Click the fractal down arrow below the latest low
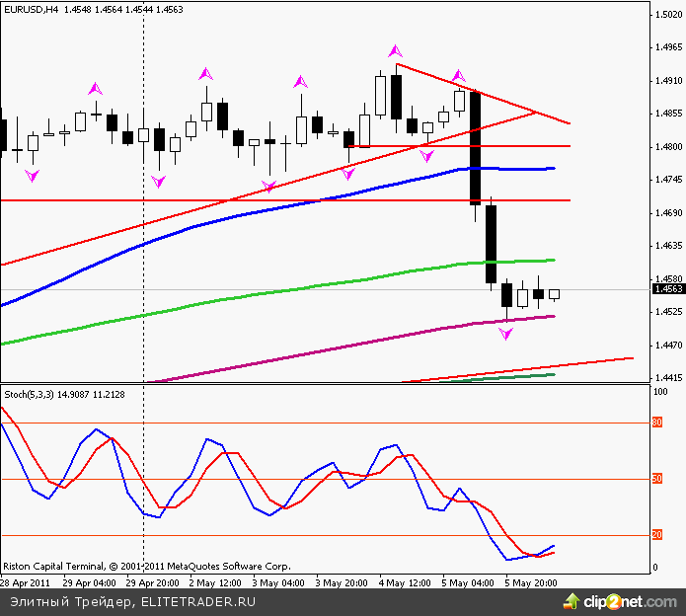The height and width of the screenshot is (616, 686). tap(506, 335)
